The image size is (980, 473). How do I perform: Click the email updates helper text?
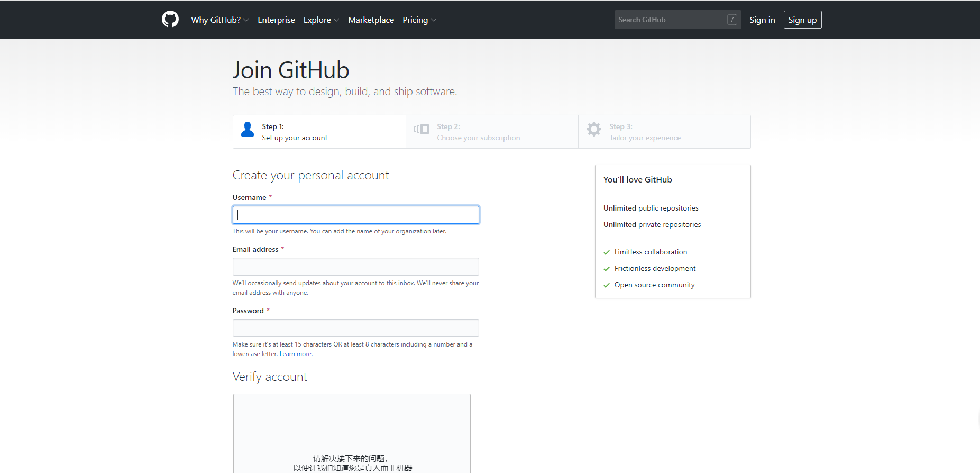click(355, 288)
